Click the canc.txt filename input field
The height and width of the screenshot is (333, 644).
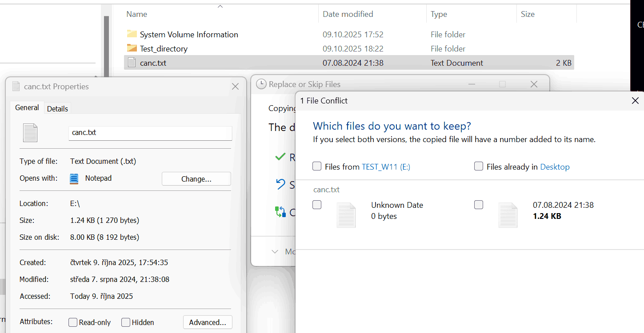click(150, 133)
